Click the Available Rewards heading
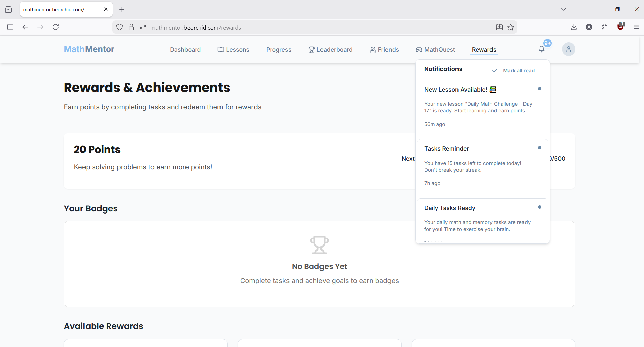The width and height of the screenshot is (644, 347). click(104, 326)
